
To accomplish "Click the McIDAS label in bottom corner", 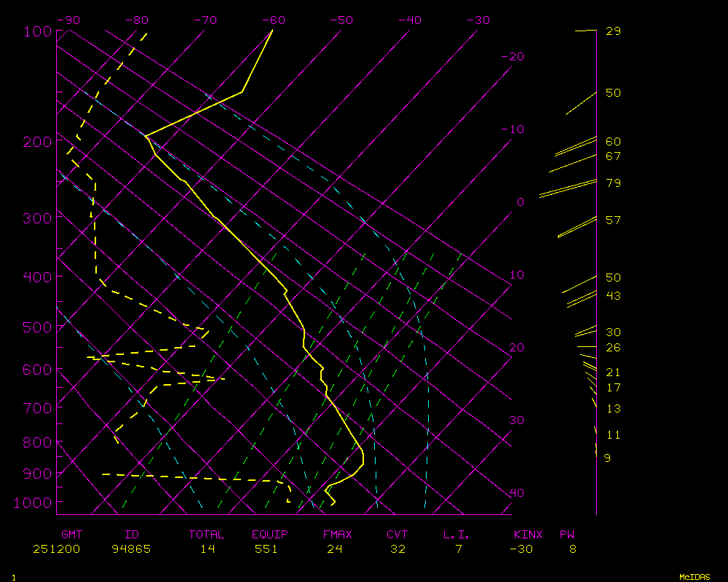I will point(695,577).
